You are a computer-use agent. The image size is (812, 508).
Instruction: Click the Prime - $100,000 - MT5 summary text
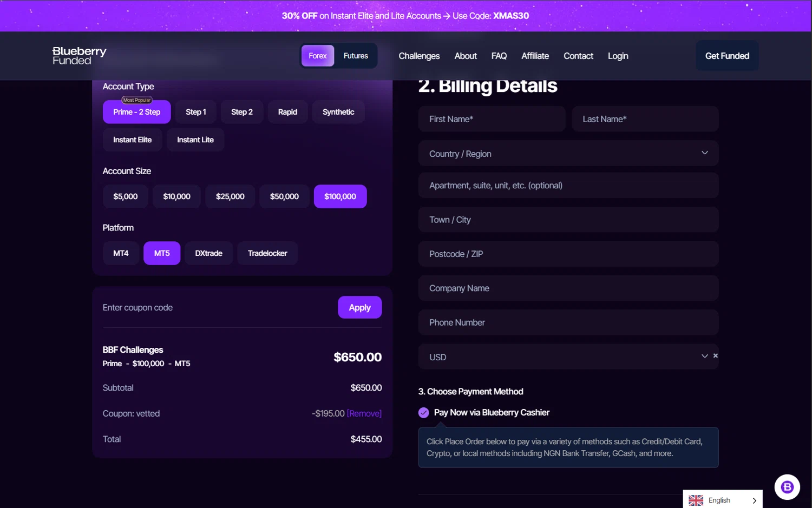(146, 364)
